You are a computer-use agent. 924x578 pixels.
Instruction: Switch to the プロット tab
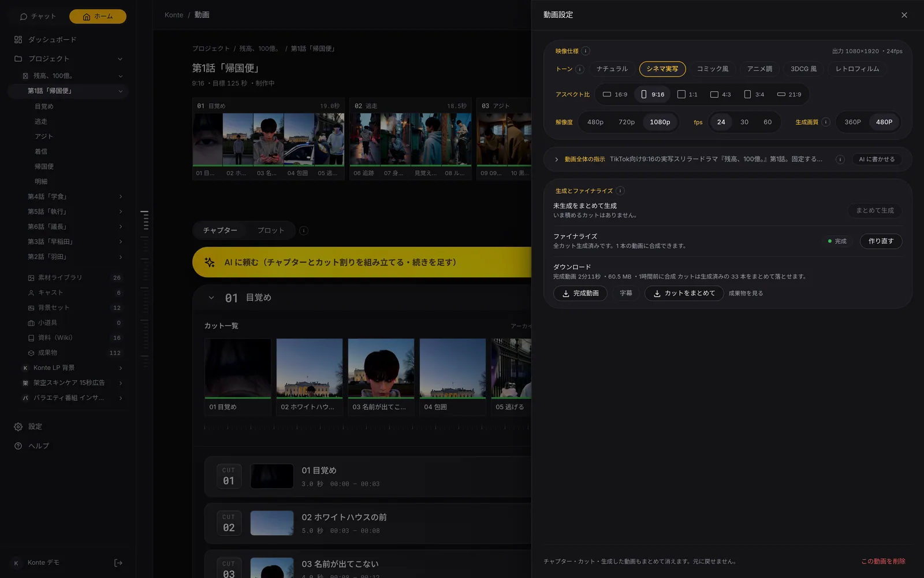click(x=271, y=230)
